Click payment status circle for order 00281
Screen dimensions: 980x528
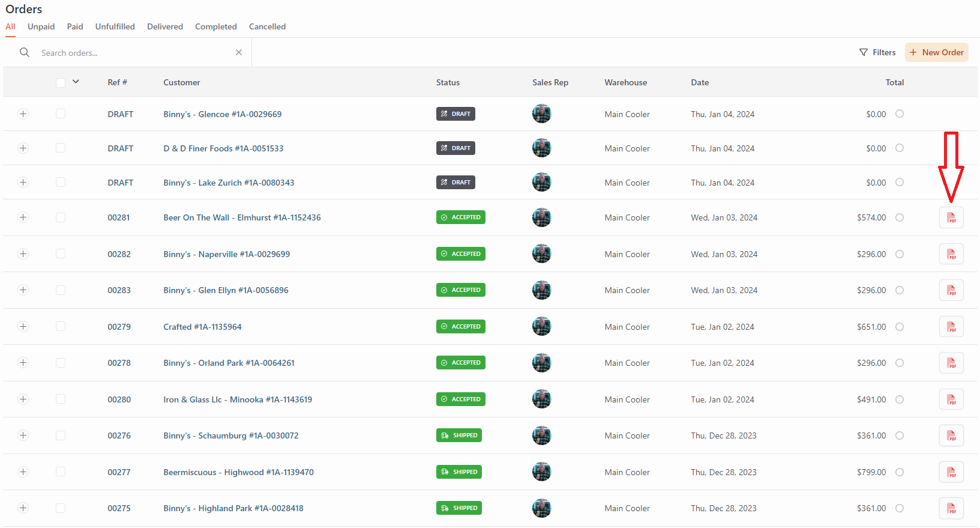point(900,217)
